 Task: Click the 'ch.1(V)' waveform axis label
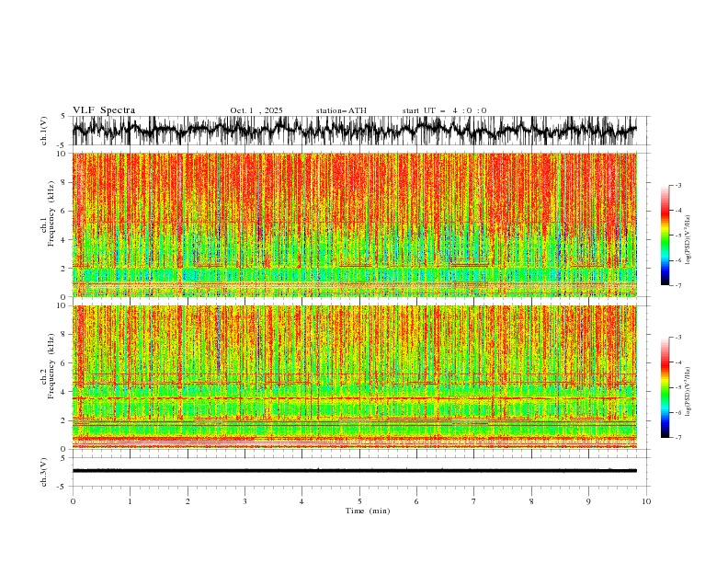tap(44, 131)
